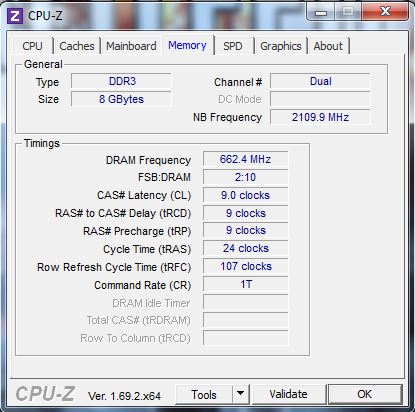Click the Command Rate (CR) label

(x=143, y=285)
